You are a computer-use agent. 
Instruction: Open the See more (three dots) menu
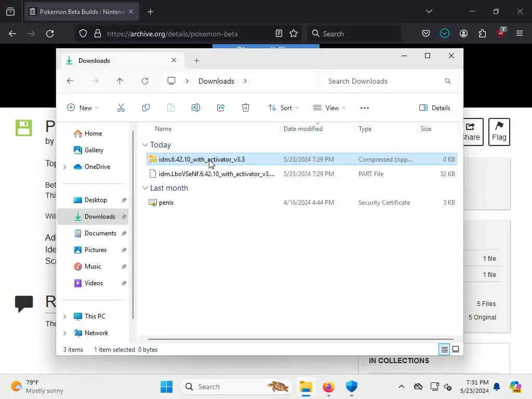pos(364,108)
